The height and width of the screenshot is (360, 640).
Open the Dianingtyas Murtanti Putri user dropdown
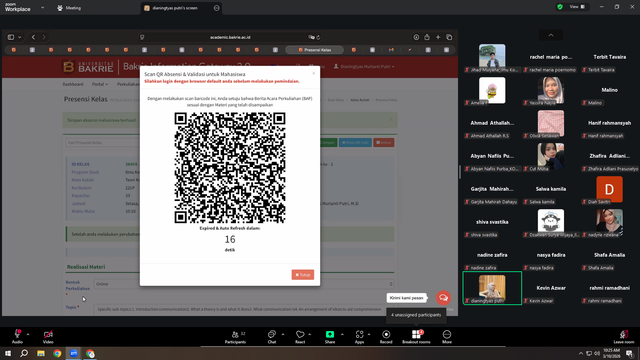[x=364, y=67]
